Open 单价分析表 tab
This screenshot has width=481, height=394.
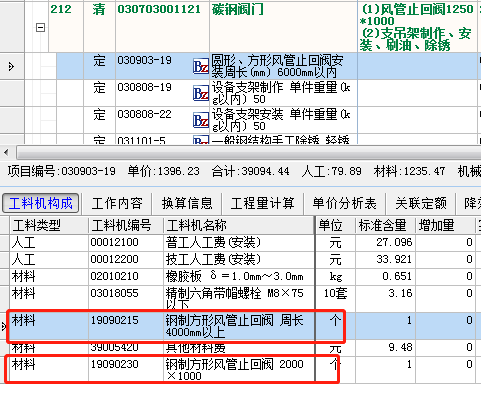(344, 203)
